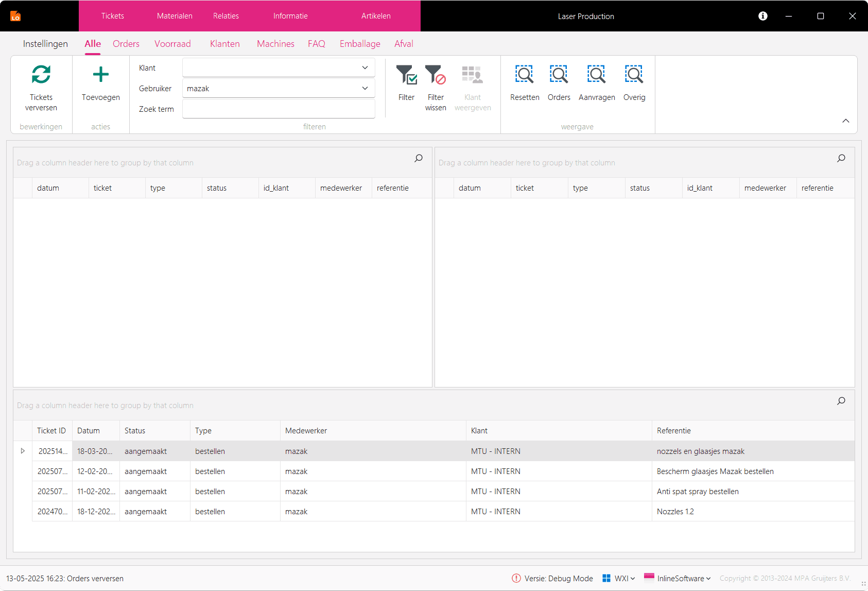Viewport: 868px width, 591px height.
Task: Click the Overig view icon
Action: [634, 74]
